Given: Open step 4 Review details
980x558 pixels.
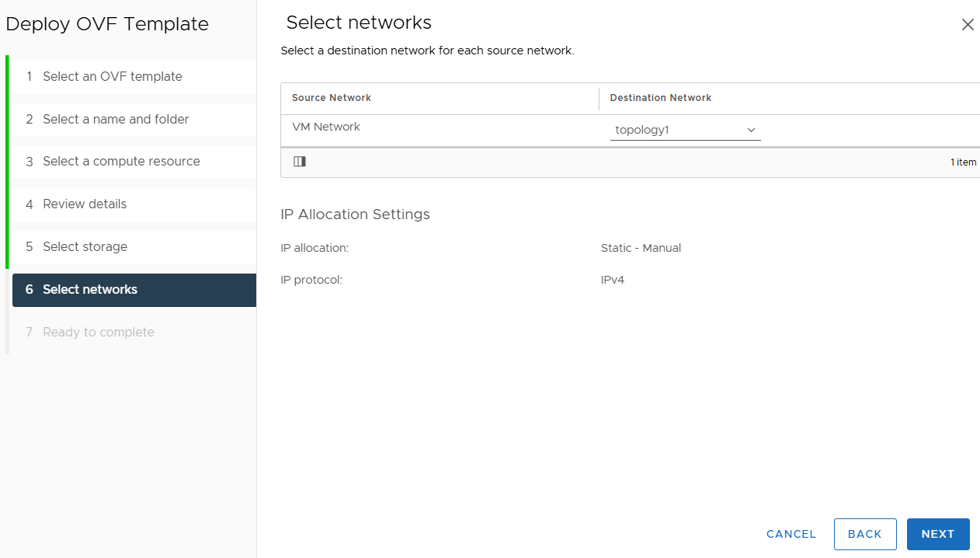Looking at the screenshot, I should point(134,204).
